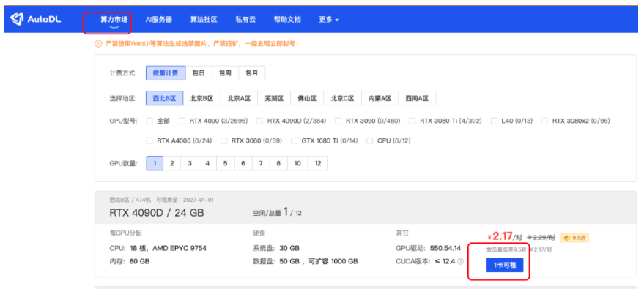Set GPU数量 to 12
Viewport: 644px width, 289px height.
tap(318, 163)
